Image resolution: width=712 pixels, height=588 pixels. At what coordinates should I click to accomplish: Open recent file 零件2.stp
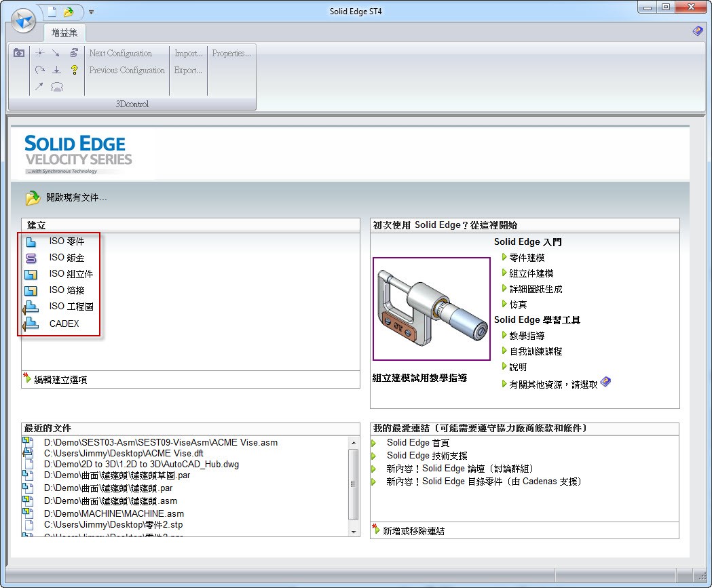[x=113, y=525]
